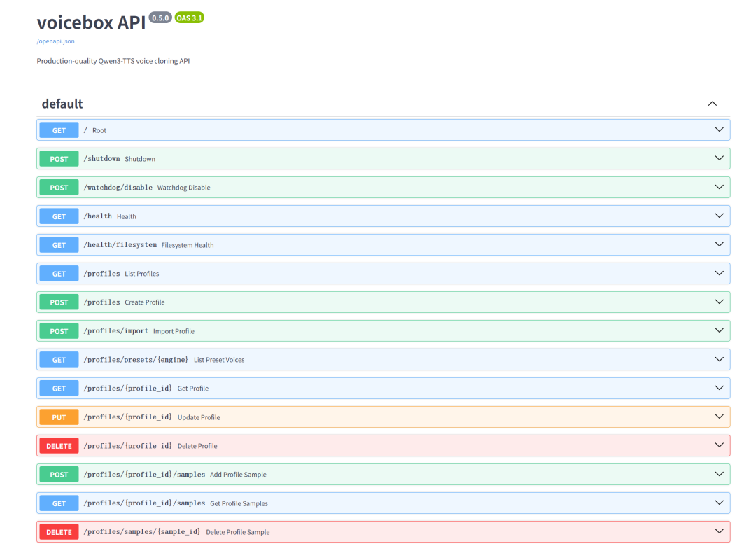The image size is (756, 544).
Task: Expand the POST /shutdown endpoint chevron
Action: [719, 158]
